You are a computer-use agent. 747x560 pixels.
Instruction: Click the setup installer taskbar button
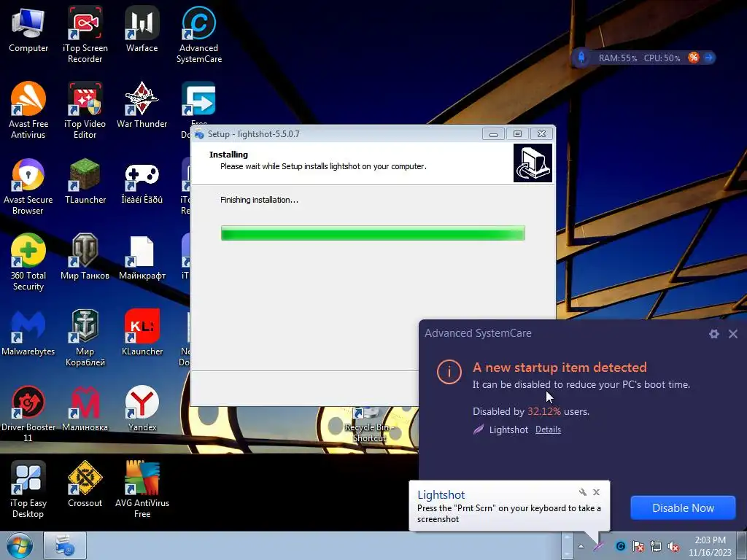(x=65, y=545)
